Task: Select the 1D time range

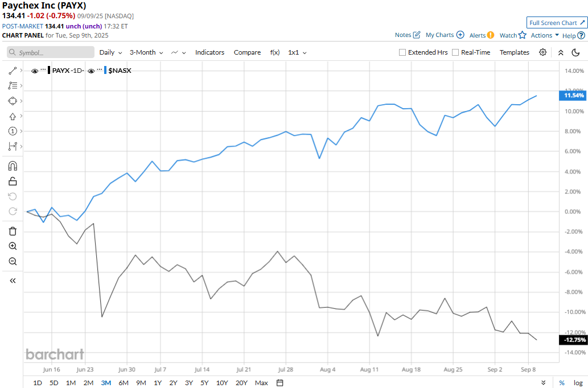Action: (x=38, y=383)
